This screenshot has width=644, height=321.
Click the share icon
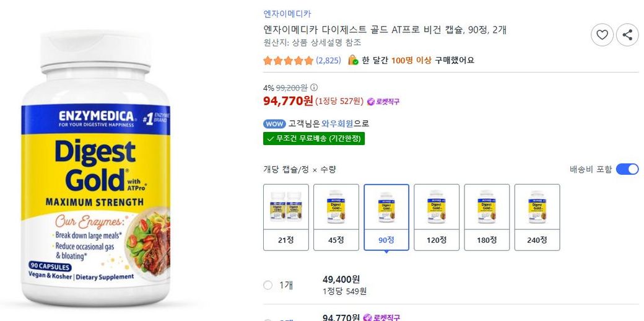click(627, 35)
